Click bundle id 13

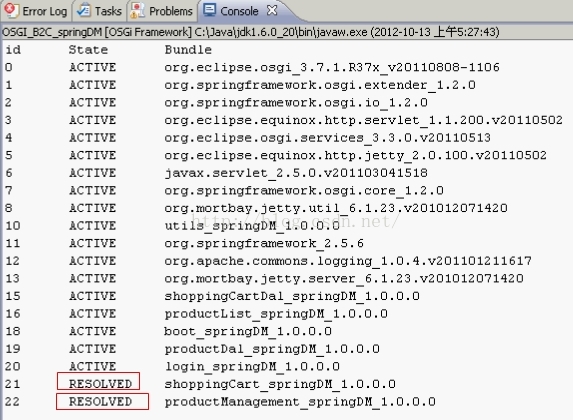pos(12,278)
